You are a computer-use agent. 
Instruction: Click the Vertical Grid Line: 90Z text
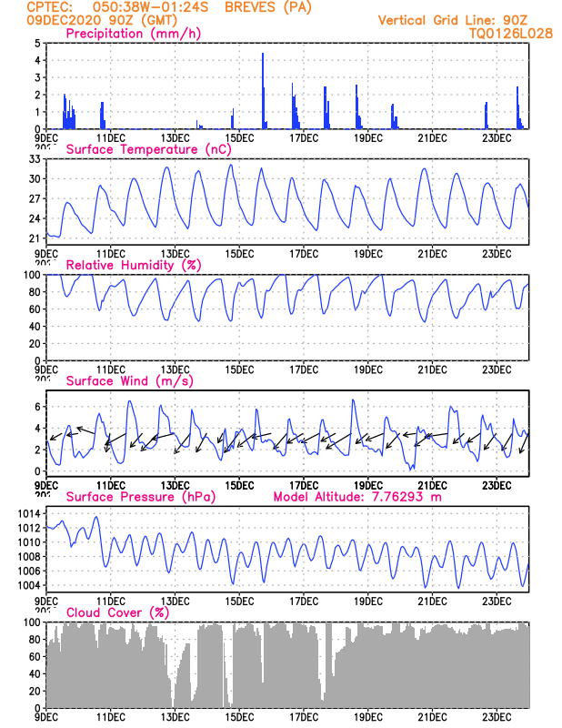[x=453, y=20]
